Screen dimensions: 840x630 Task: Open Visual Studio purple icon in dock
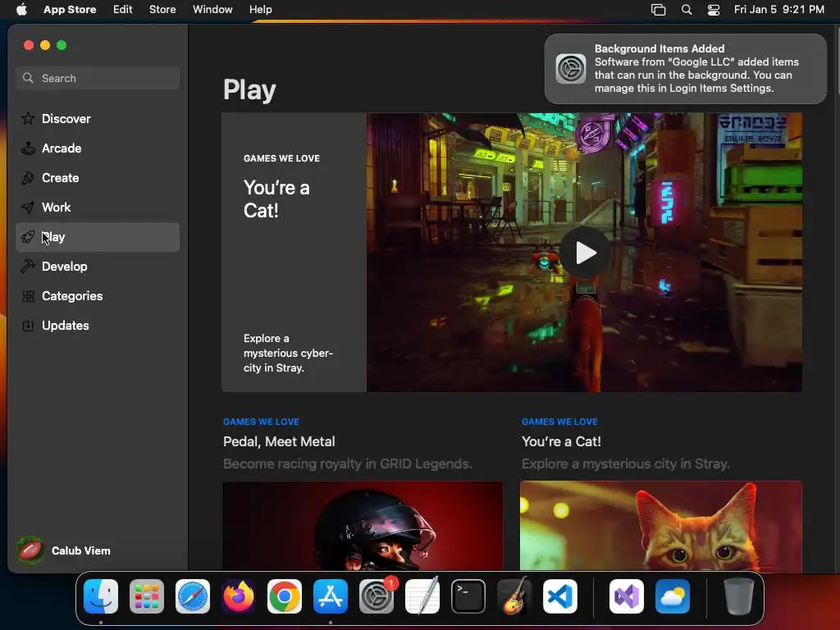[626, 596]
